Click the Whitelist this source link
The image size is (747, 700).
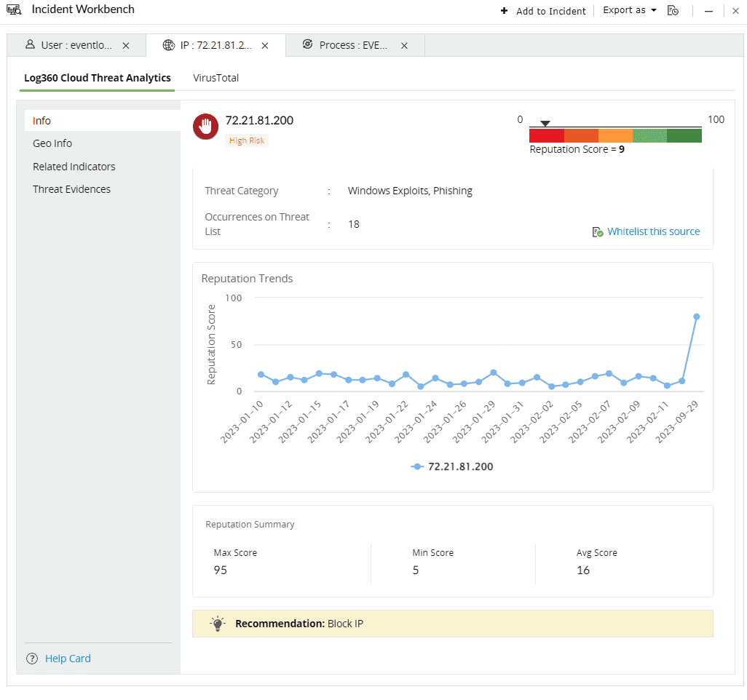click(x=653, y=231)
